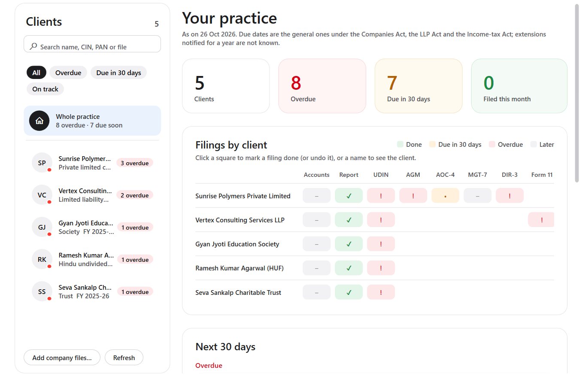Open Gyan Jyoti Education Society from table
Screen dimensions: 588x382
point(237,244)
